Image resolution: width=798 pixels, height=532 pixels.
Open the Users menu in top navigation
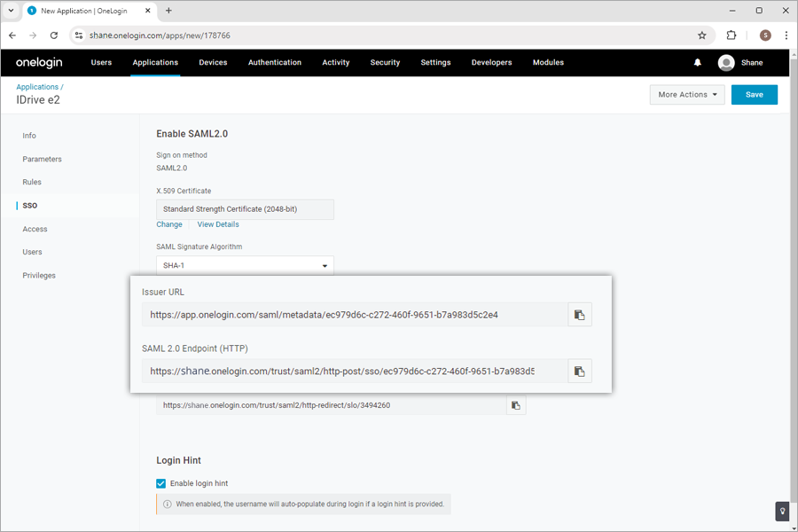pos(101,63)
